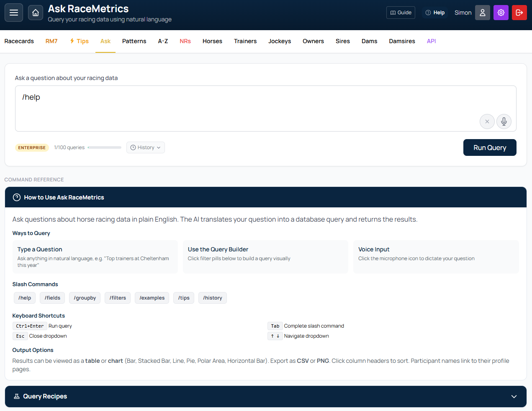Switch to the RM7 tab
The height and width of the screenshot is (411, 532).
pos(51,41)
